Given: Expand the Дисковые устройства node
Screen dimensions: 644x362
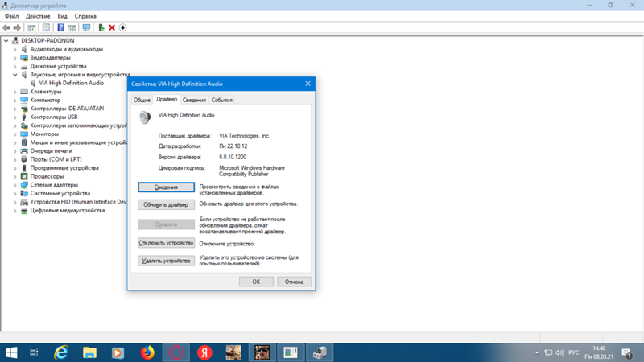Looking at the screenshot, I should 14,66.
